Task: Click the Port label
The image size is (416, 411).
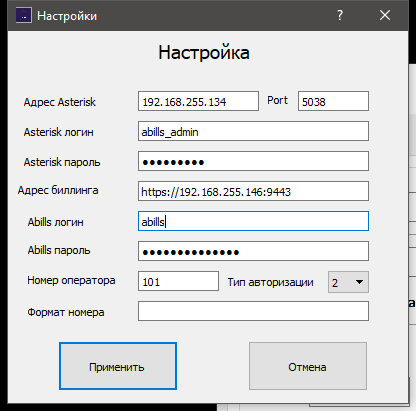Action: (x=277, y=100)
